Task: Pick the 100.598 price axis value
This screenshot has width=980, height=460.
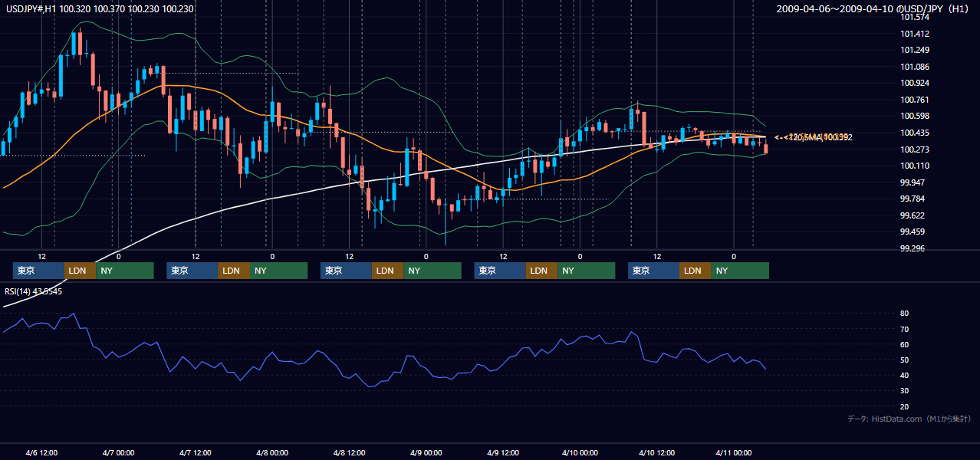Action: tap(915, 116)
